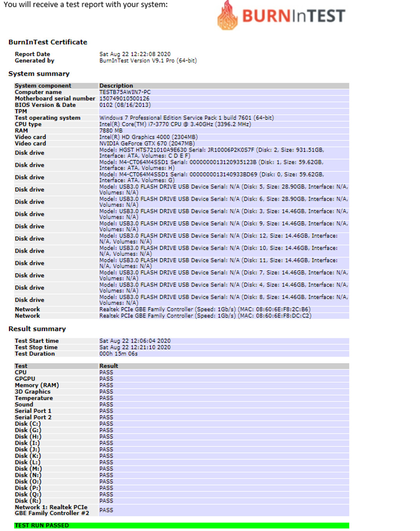Click the Disk (H:) test label

(28, 437)
